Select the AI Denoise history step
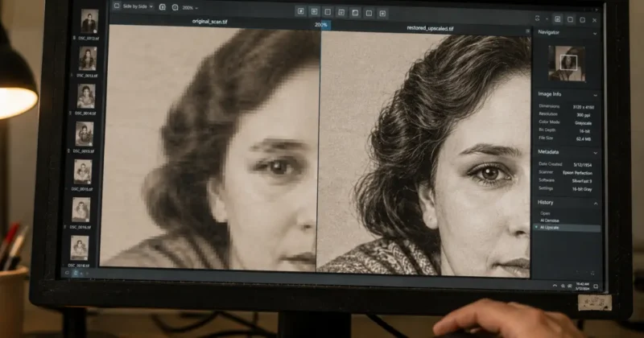644x338 pixels. click(x=550, y=221)
